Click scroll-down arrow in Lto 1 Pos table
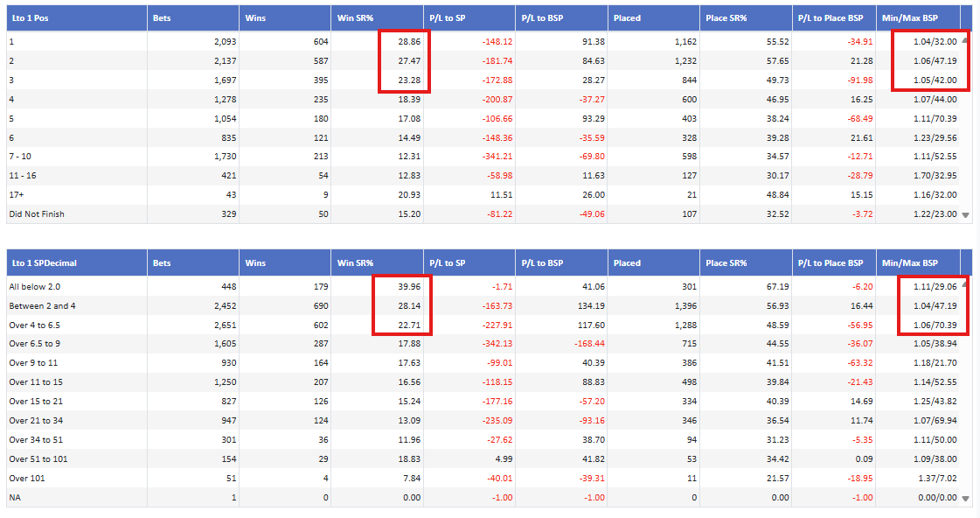This screenshot has height=518, width=980. 965,214
